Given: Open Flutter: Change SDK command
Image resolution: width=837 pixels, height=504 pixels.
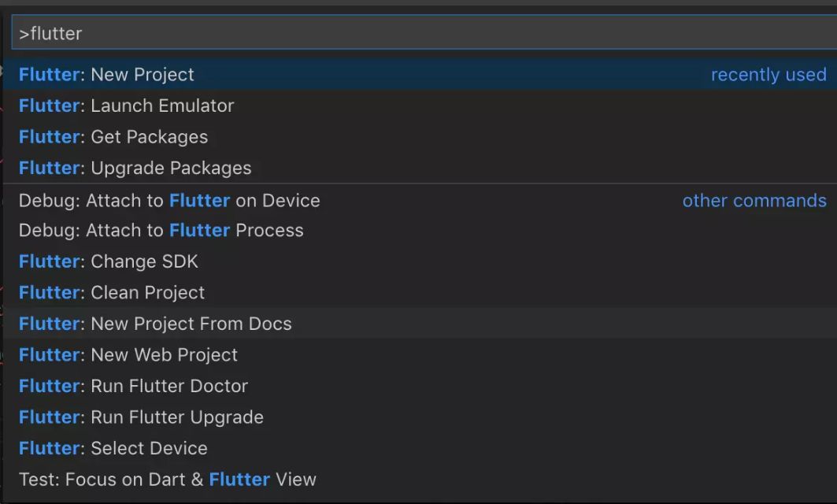Looking at the screenshot, I should (x=109, y=261).
